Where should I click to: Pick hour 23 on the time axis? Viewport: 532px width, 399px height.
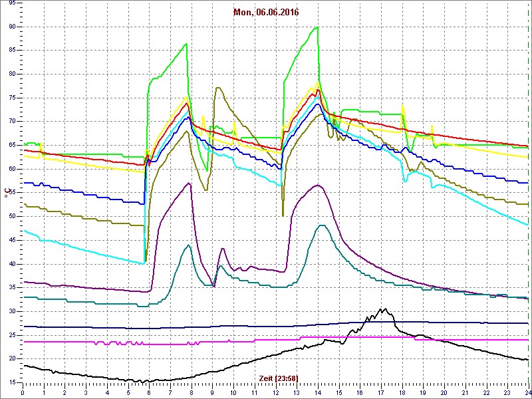(x=507, y=392)
